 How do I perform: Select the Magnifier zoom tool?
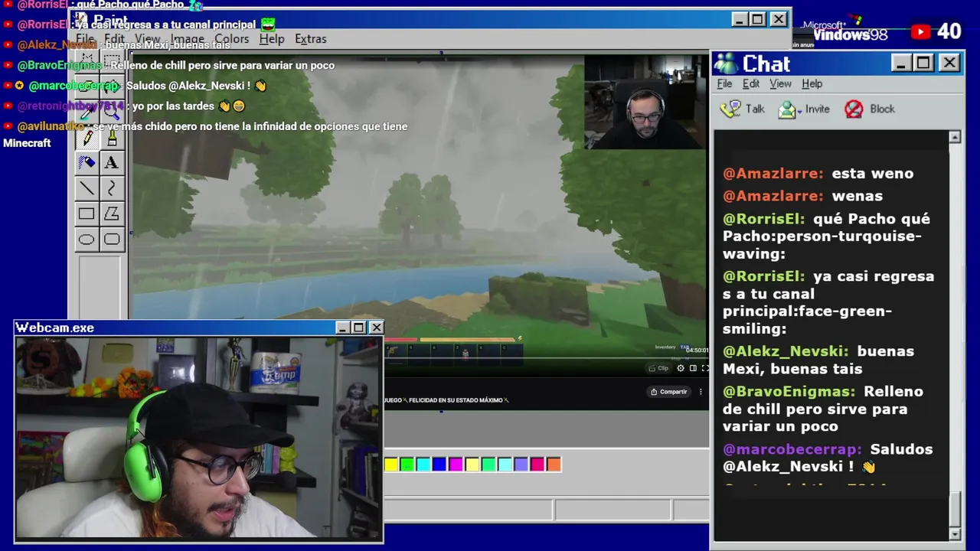[112, 112]
